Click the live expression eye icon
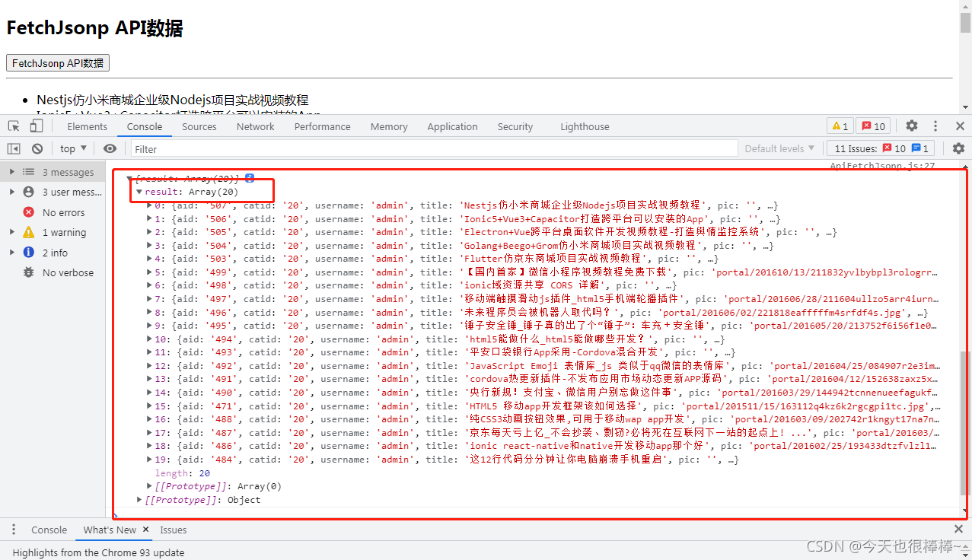This screenshot has height=560, width=972. 110,148
